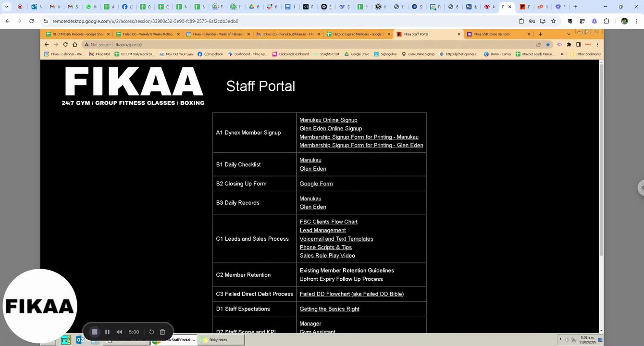
Task: Open the Closing Up Google Form link
Action: [316, 184]
